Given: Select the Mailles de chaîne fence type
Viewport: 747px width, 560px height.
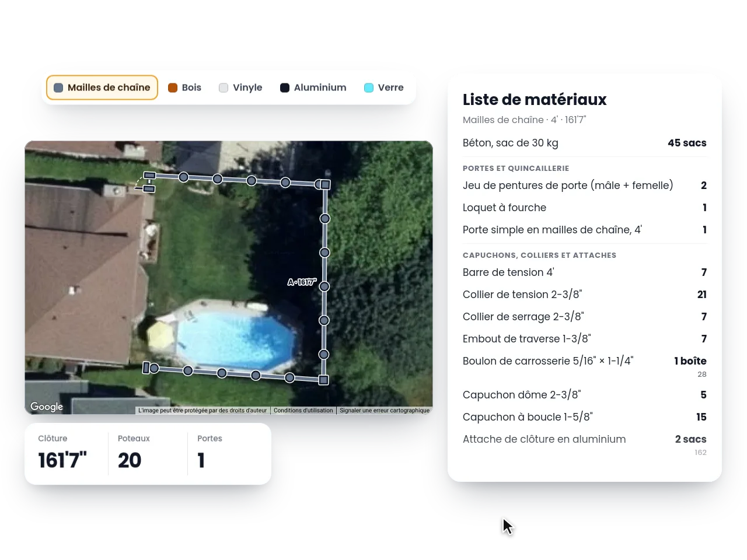Looking at the screenshot, I should (102, 87).
